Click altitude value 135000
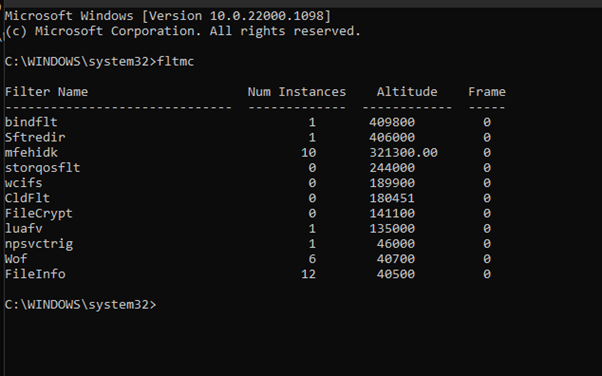Viewport: 602px width, 376px height. pos(392,229)
